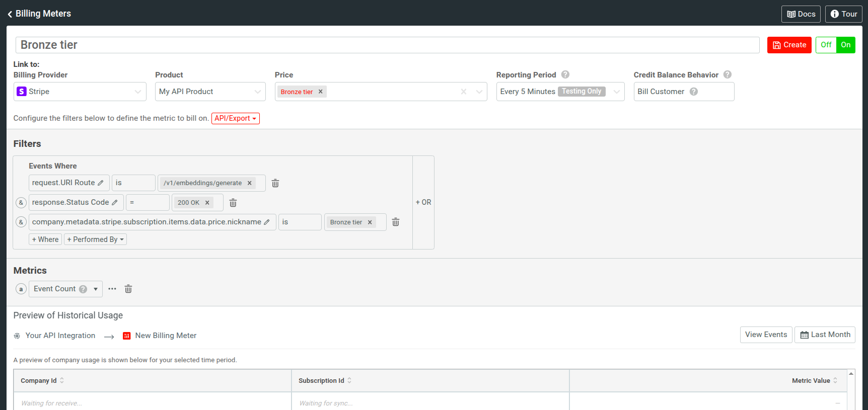868x410 pixels.
Task: Delete the request.URI Route filter row
Action: coord(275,183)
